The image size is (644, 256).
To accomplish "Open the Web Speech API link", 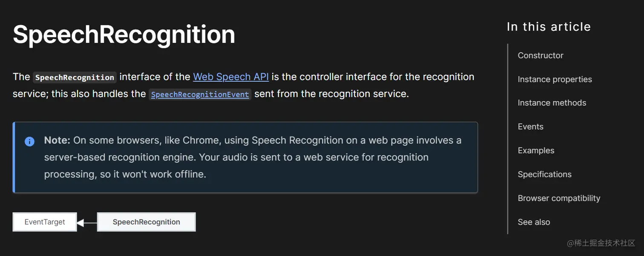I will [230, 77].
